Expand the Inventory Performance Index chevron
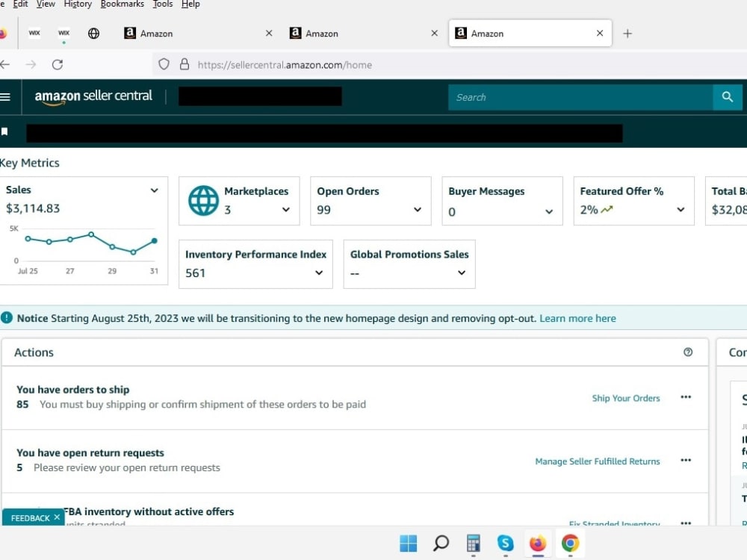Screen dimensions: 747x560 (x=319, y=273)
